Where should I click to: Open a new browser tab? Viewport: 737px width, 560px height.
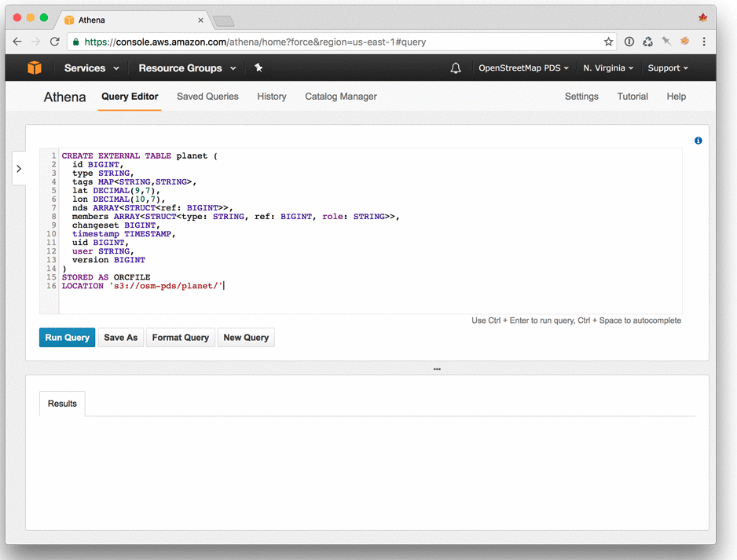pos(224,20)
